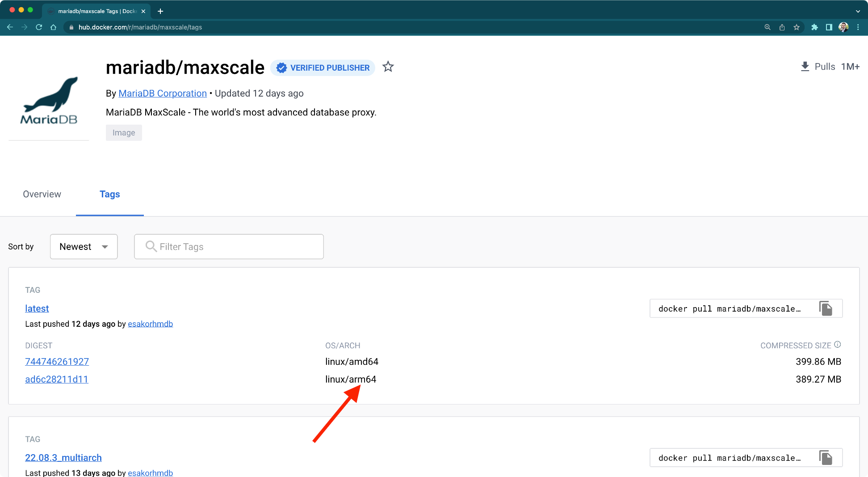Image resolution: width=868 pixels, height=477 pixels.
Task: Open a new browser tab
Action: click(x=160, y=11)
